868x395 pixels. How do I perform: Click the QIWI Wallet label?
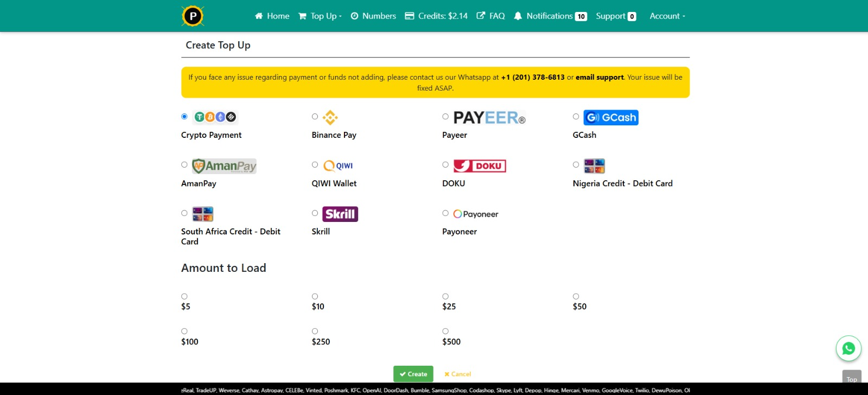334,183
